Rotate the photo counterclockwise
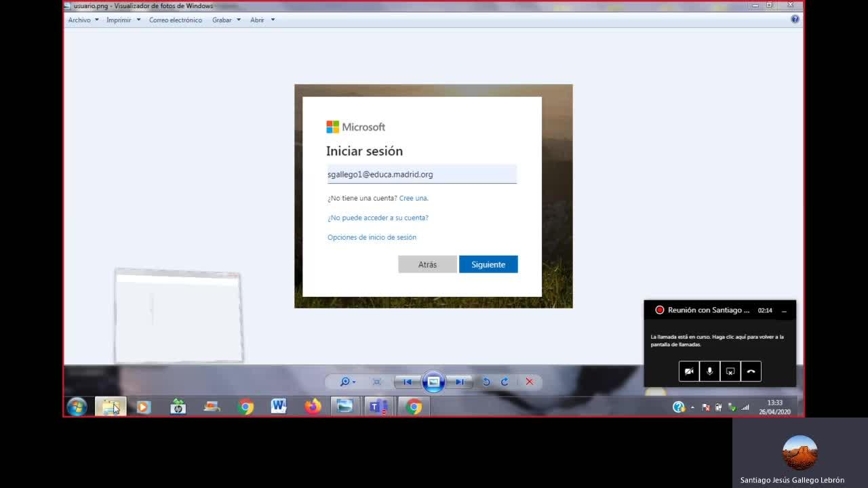 486,382
